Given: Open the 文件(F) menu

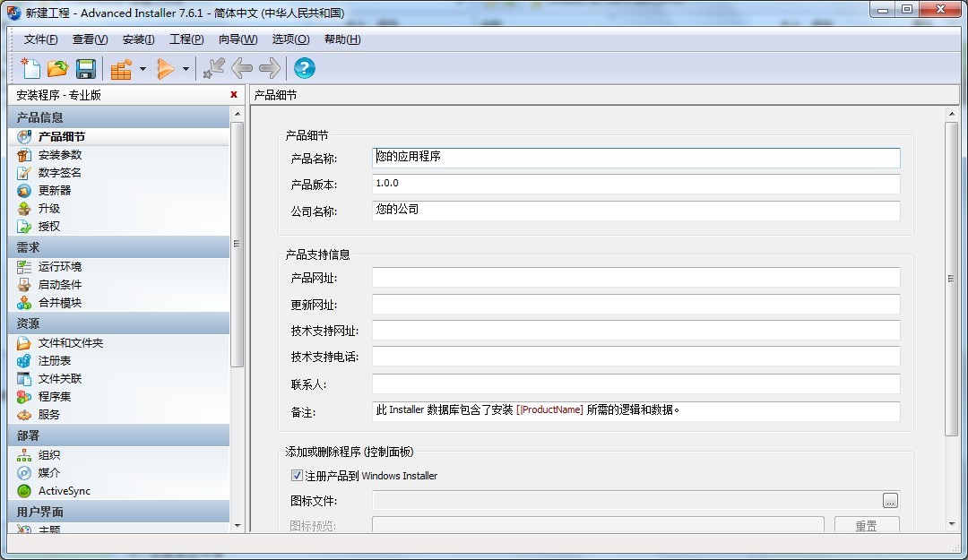Looking at the screenshot, I should (40, 39).
